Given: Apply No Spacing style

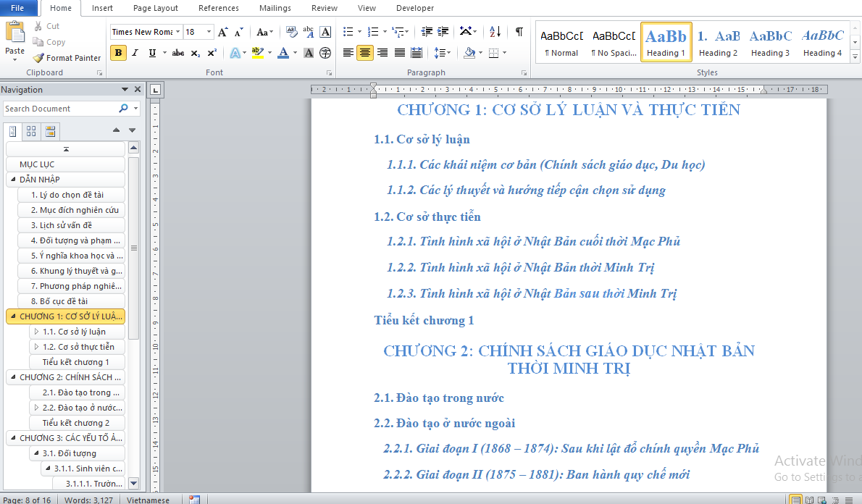Looking at the screenshot, I should pos(614,42).
